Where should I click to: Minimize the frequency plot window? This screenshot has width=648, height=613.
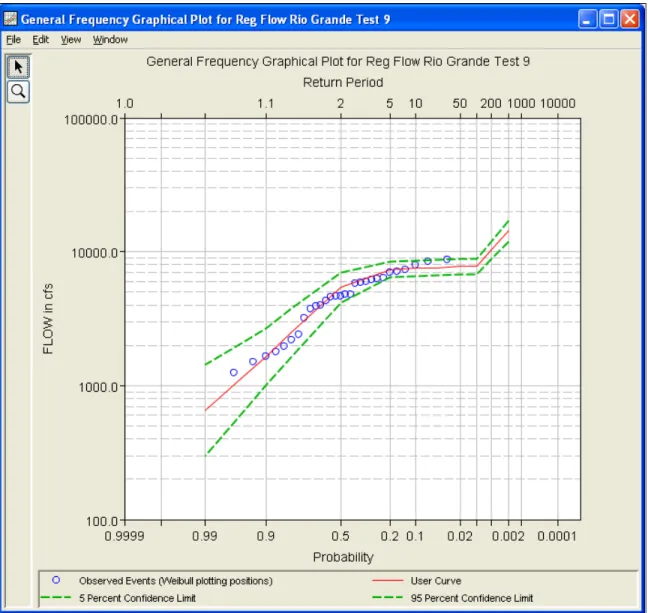pos(587,19)
